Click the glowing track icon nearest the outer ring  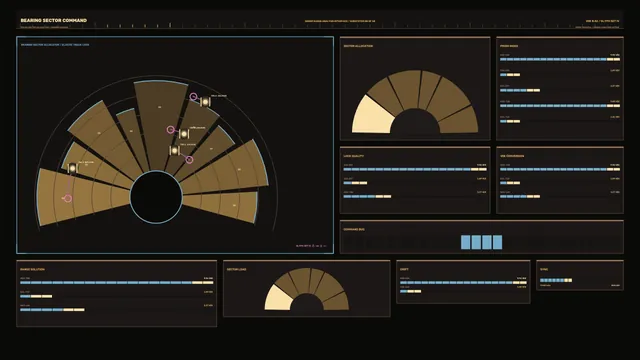pos(205,101)
